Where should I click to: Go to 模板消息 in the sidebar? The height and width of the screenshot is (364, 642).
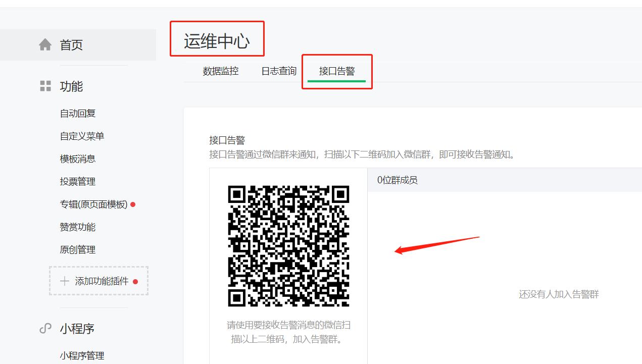[78, 159]
